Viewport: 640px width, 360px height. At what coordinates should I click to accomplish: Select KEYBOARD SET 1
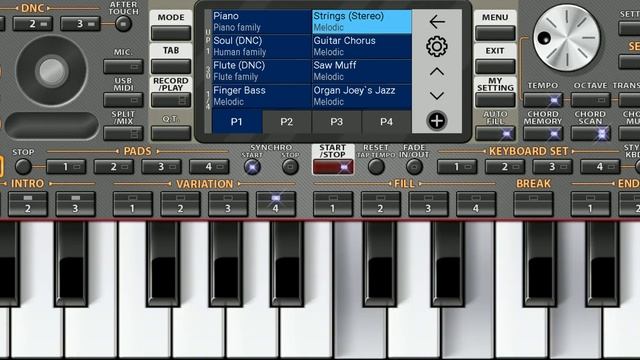(457, 167)
